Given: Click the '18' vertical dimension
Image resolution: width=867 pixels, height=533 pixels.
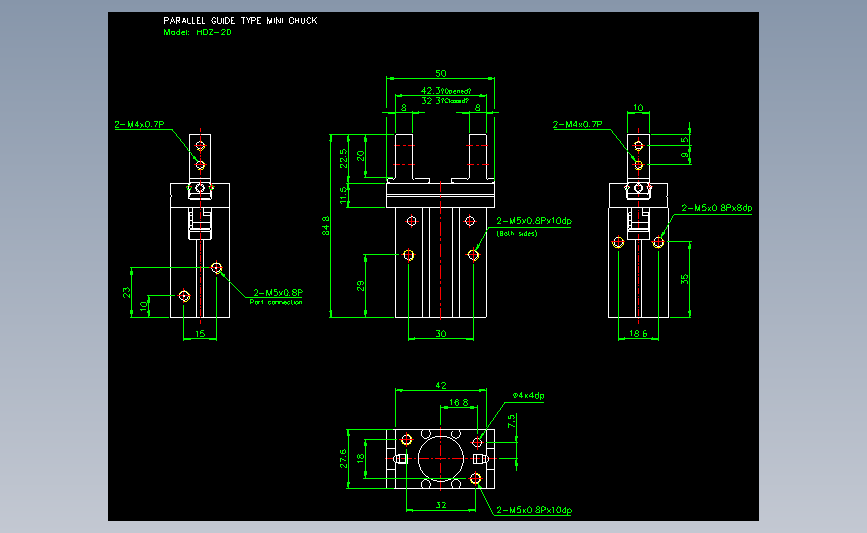Looking at the screenshot, I should click(361, 458).
